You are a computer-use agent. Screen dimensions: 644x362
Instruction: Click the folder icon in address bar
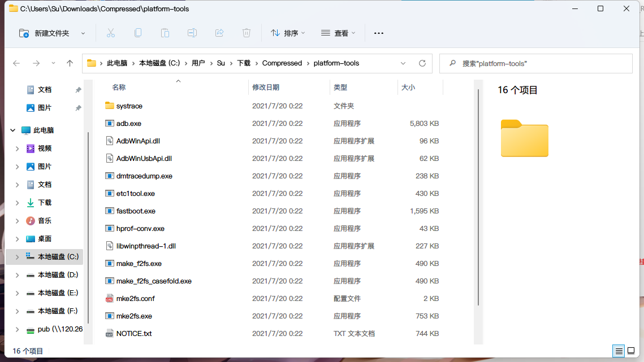[92, 63]
